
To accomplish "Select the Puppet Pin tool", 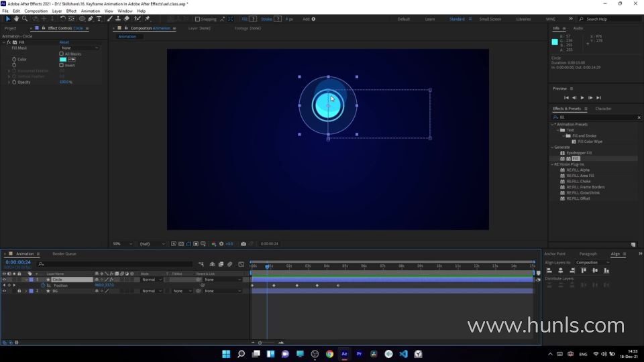I will tap(147, 19).
